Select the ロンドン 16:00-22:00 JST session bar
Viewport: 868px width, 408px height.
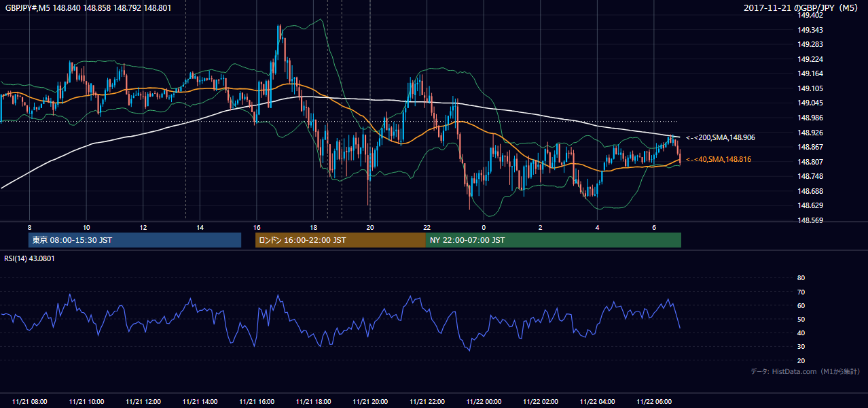340,240
